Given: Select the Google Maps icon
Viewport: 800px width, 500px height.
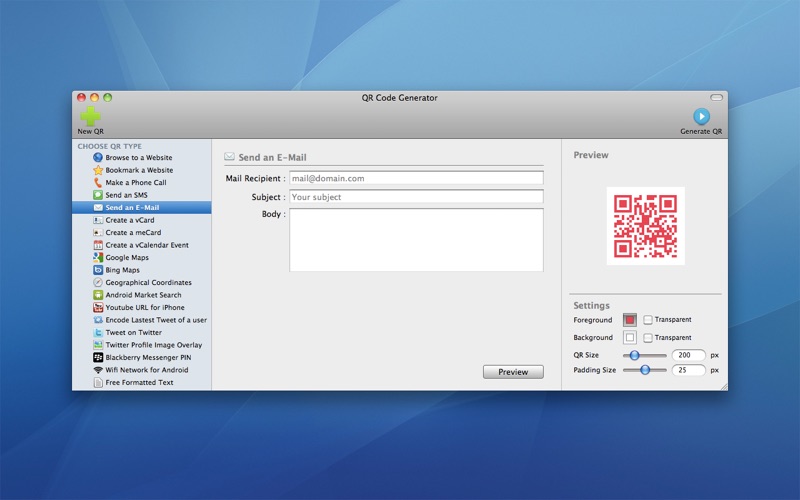Looking at the screenshot, I should [x=98, y=257].
